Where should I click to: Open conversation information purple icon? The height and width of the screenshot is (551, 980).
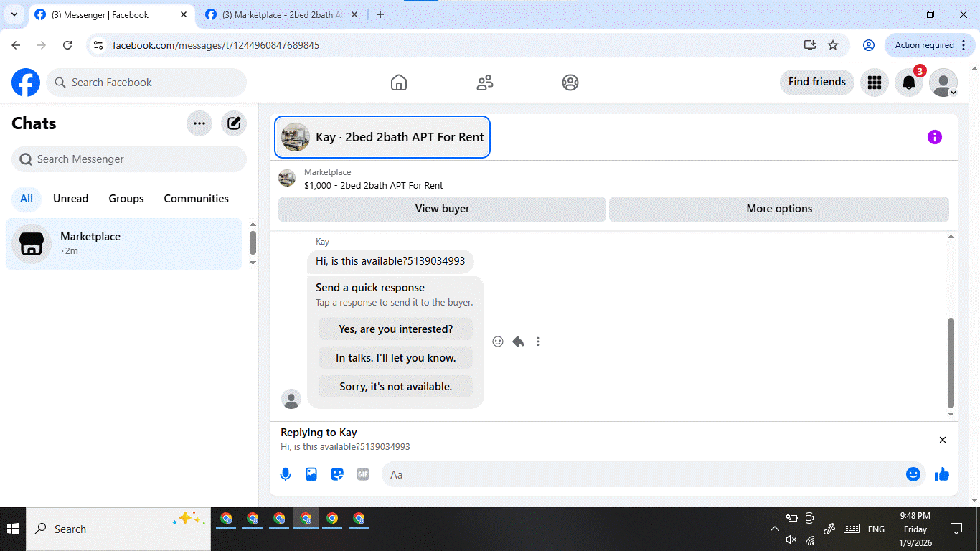[x=934, y=137]
